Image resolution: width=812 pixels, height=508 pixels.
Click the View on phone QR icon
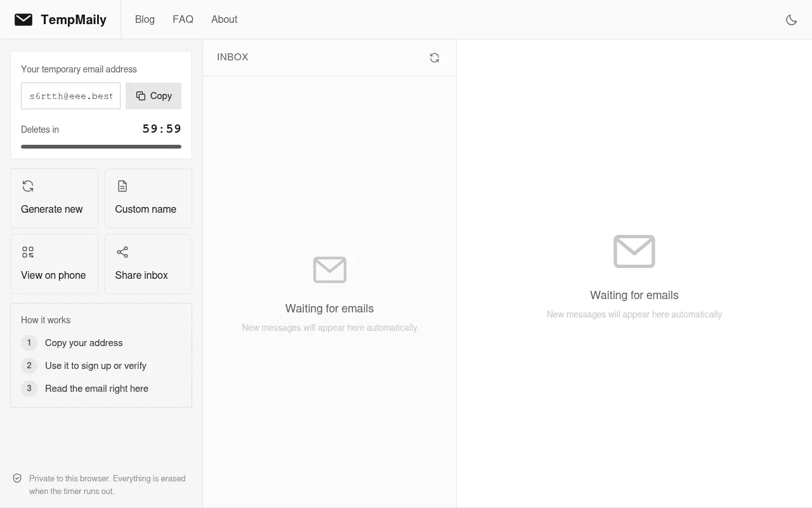coord(28,252)
